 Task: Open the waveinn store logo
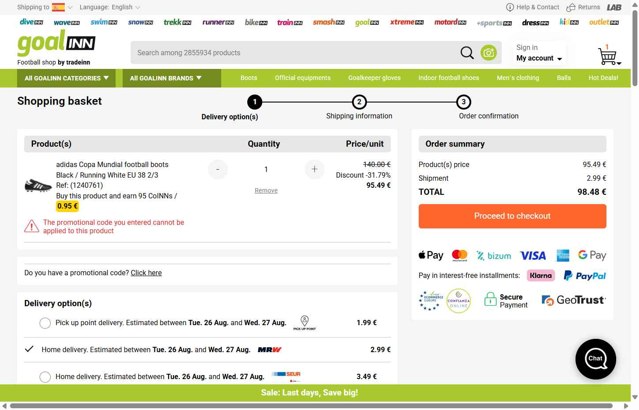point(67,22)
